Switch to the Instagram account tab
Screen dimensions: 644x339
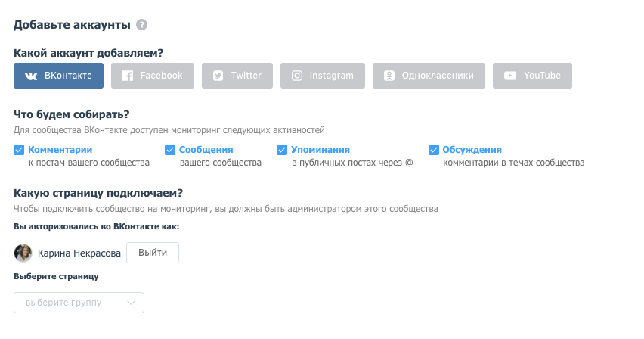tap(323, 76)
